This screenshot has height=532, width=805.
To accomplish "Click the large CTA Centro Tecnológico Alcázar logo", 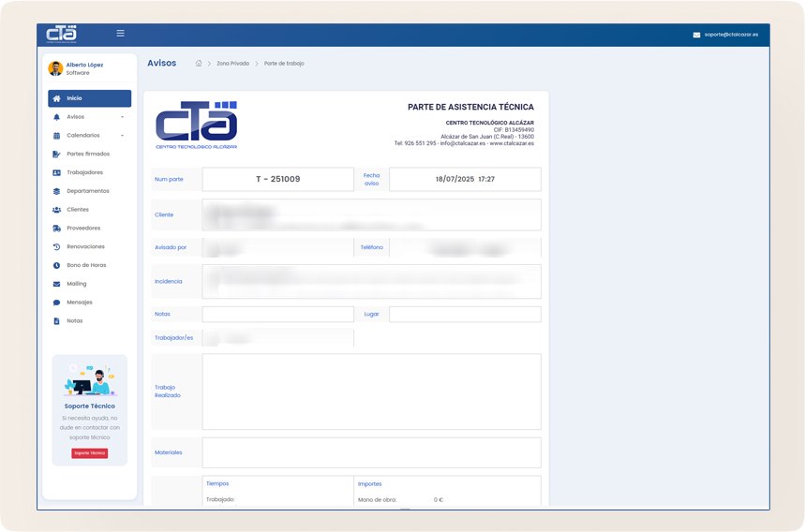I will point(196,126).
